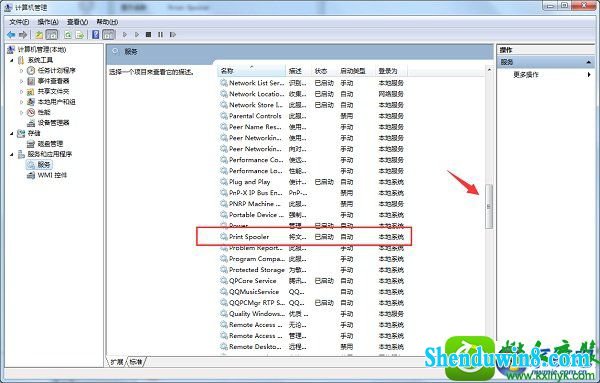
Task: Collapse the 系统工具 tree node
Action: (x=11, y=60)
